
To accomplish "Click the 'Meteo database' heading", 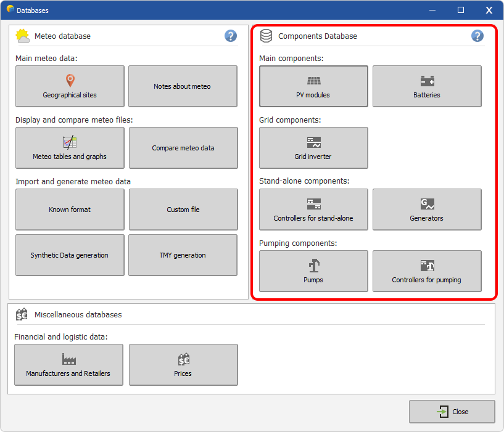I will point(63,36).
